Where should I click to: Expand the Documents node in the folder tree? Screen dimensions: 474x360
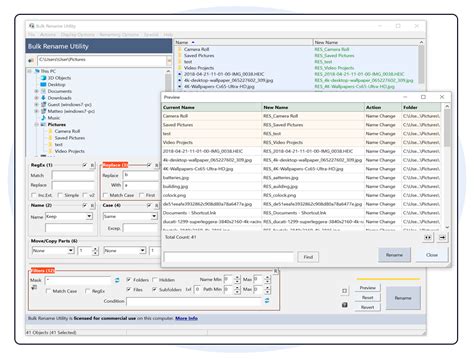[36, 91]
